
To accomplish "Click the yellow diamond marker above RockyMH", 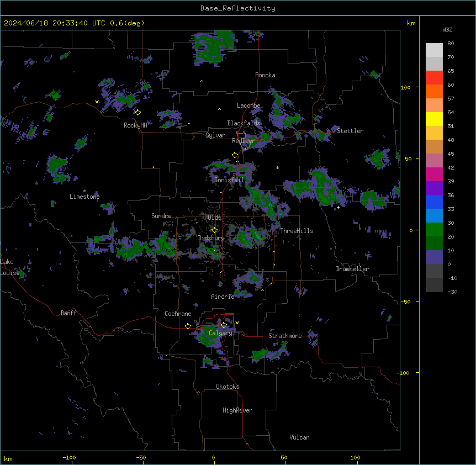I will click(137, 112).
